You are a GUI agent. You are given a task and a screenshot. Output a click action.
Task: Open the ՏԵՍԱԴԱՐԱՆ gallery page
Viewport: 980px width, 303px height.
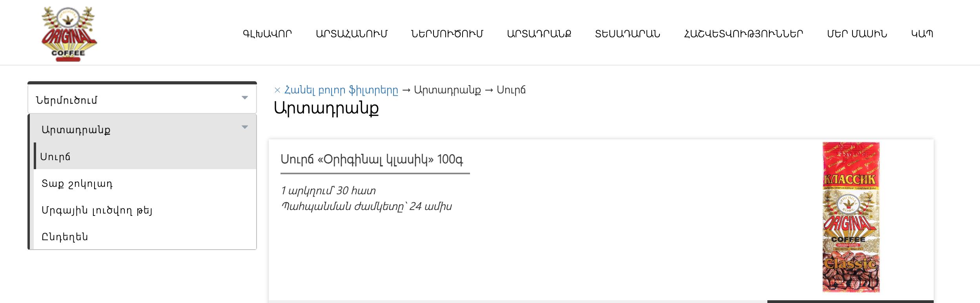coord(628,34)
